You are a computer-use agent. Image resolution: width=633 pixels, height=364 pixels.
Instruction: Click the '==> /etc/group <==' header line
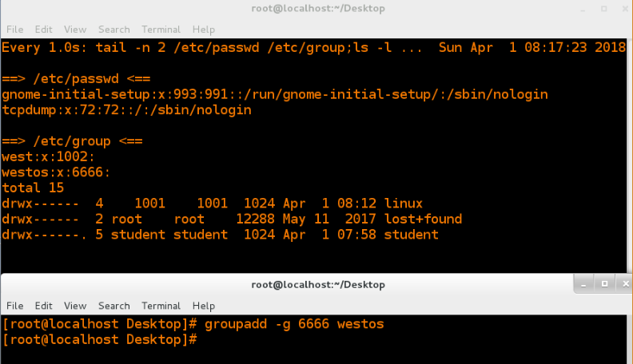coord(72,141)
